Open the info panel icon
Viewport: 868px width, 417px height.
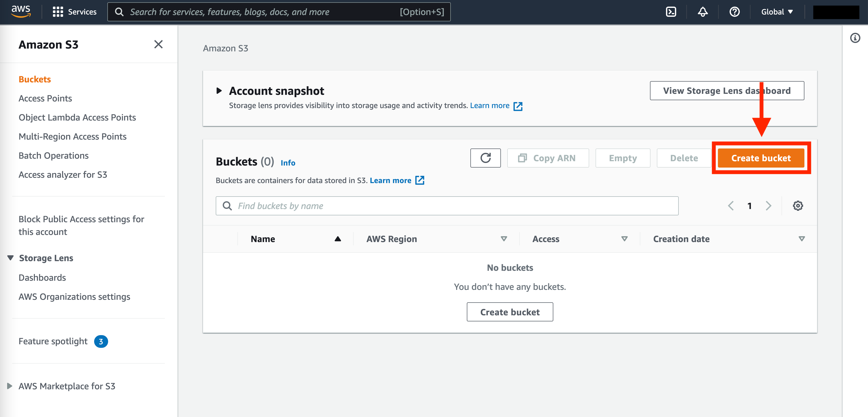pyautogui.click(x=855, y=38)
